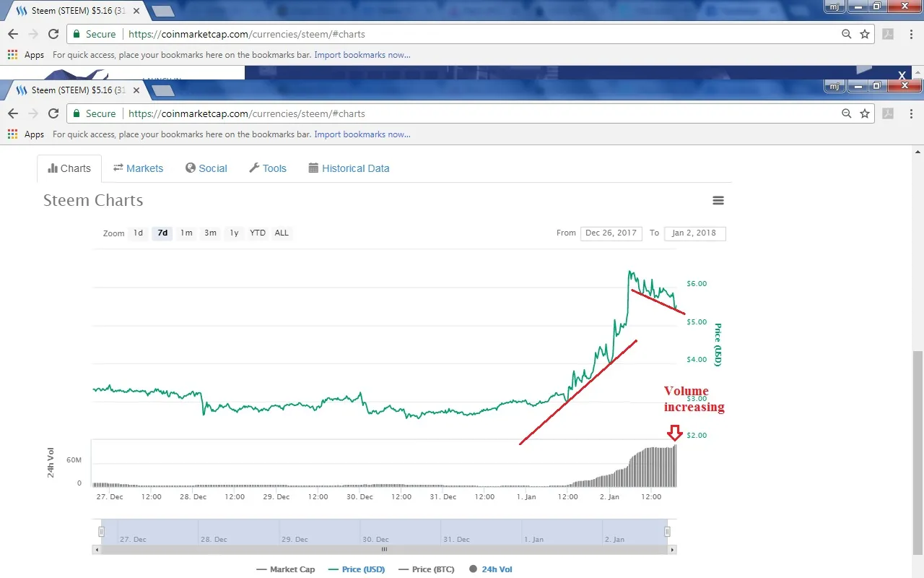Click back window's reload icon
Screen dimensions: 924x578
[53, 34]
